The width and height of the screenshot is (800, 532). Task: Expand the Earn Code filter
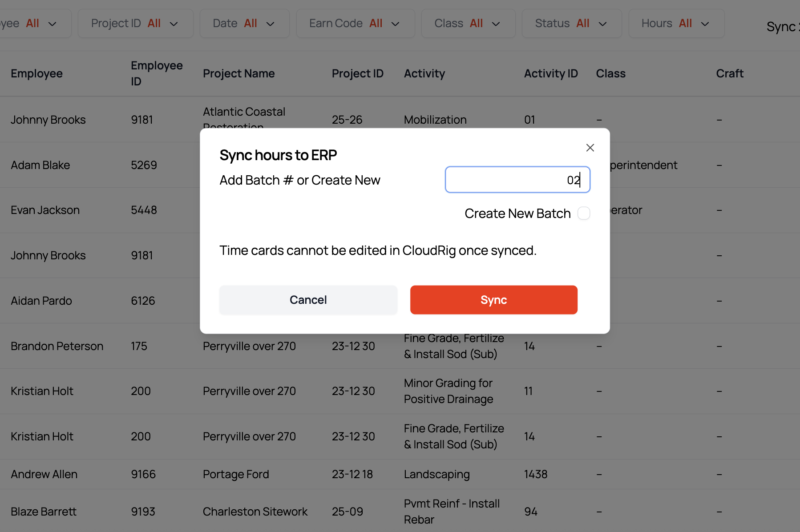tap(356, 23)
